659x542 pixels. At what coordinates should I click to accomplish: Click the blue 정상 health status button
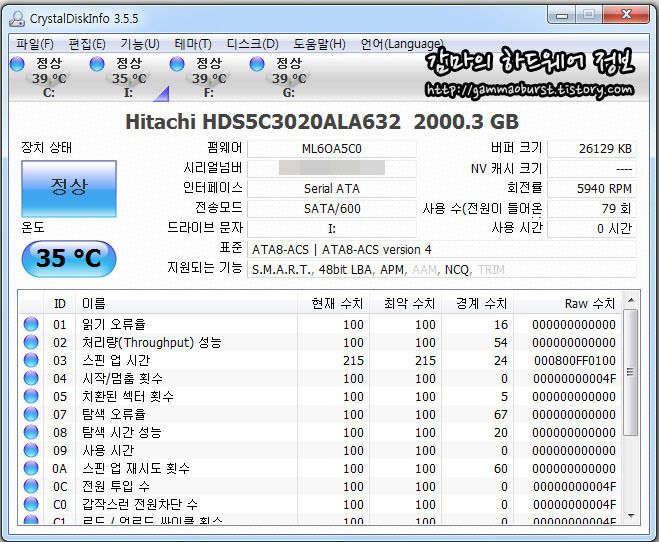point(69,188)
